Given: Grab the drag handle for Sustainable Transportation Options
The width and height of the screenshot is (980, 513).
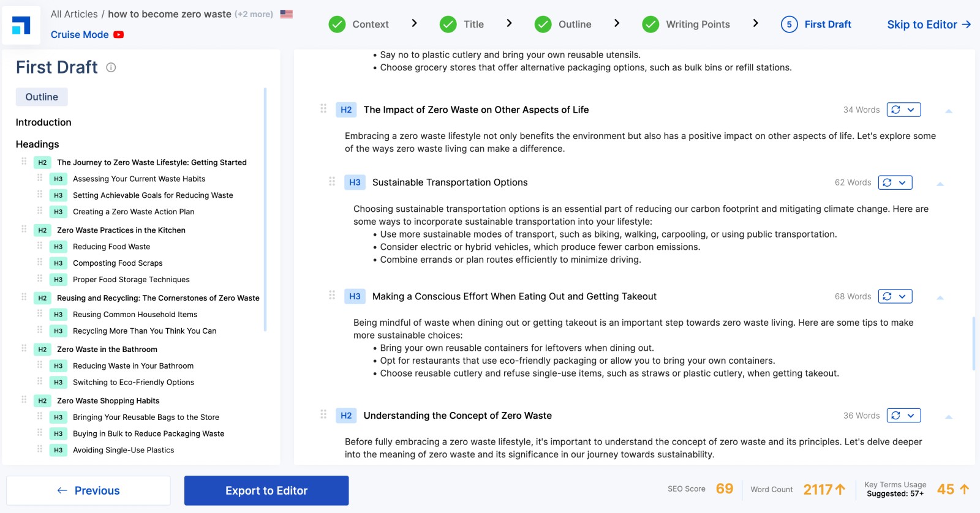Looking at the screenshot, I should point(332,182).
